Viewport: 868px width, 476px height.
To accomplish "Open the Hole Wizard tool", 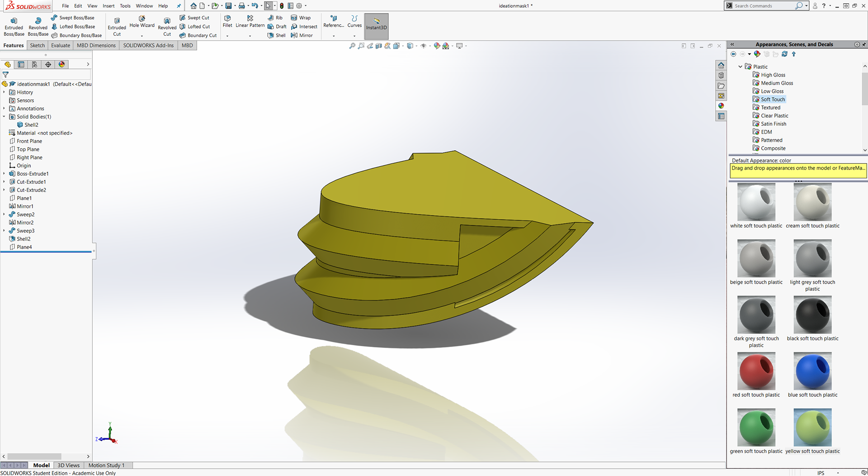I will (x=142, y=22).
